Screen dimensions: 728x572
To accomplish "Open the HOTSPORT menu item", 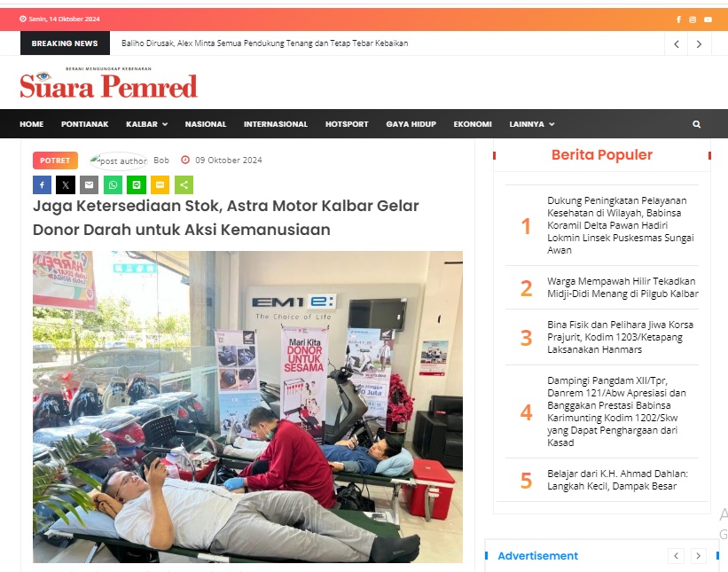I will [347, 124].
